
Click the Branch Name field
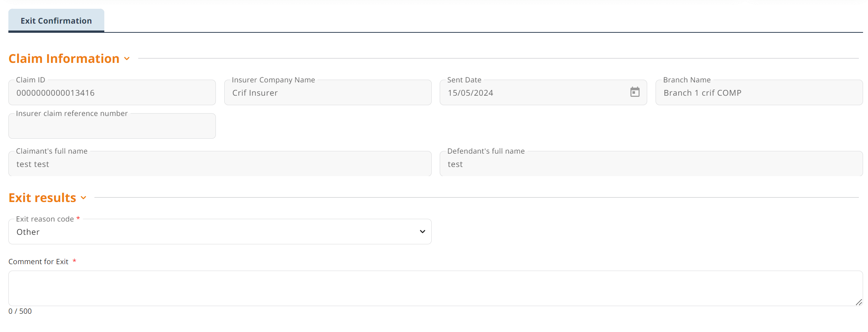[x=759, y=92]
